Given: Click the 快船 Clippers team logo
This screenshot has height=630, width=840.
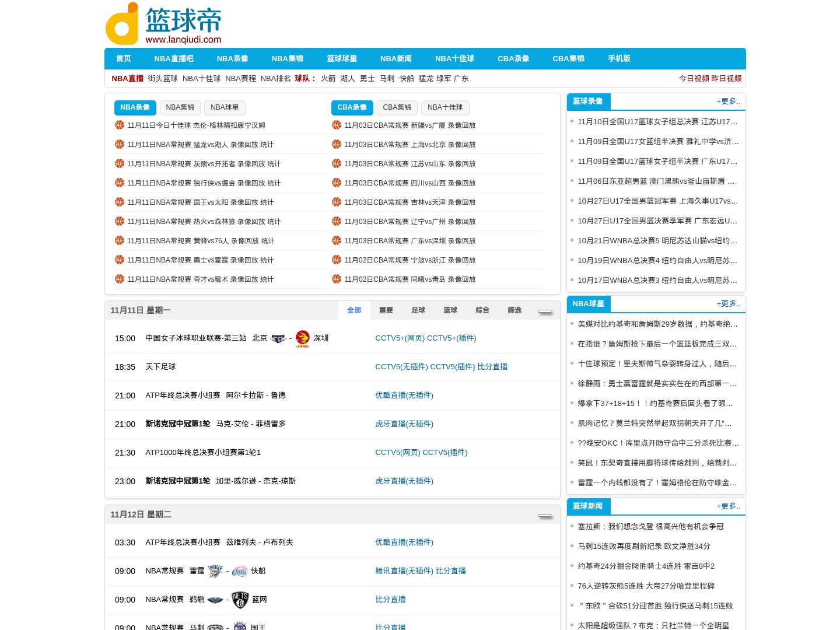Looking at the screenshot, I should [x=240, y=571].
